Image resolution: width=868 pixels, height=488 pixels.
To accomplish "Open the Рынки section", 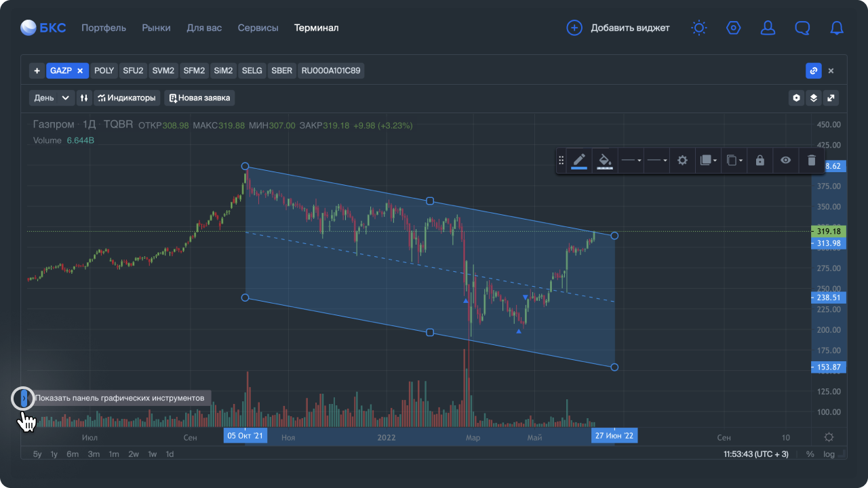I will click(156, 28).
